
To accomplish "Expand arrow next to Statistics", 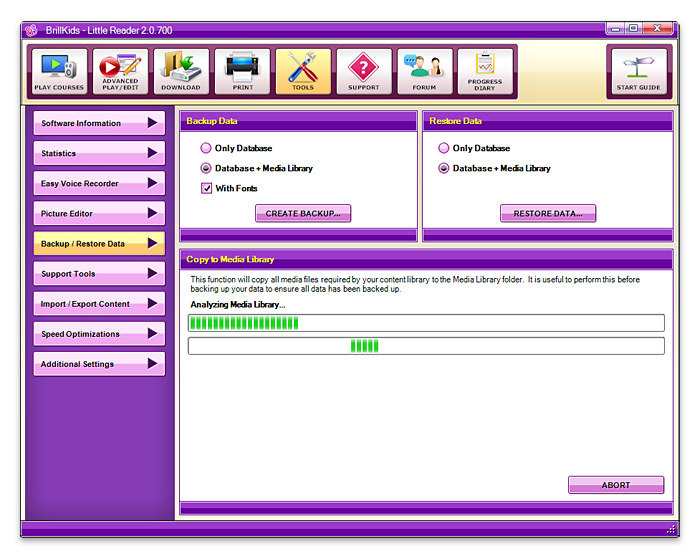I will click(153, 153).
